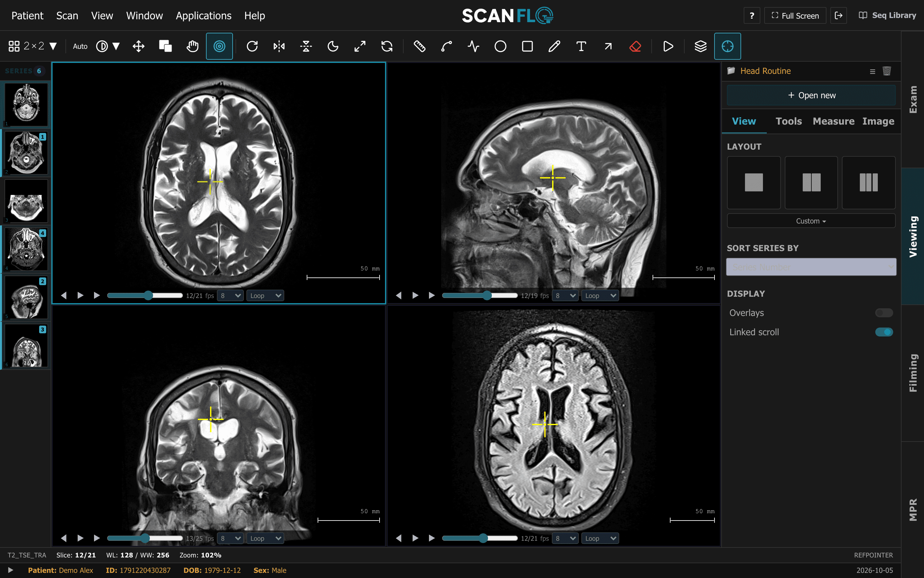Select the text annotation tool
Image resolution: width=924 pixels, height=578 pixels.
pos(581,46)
